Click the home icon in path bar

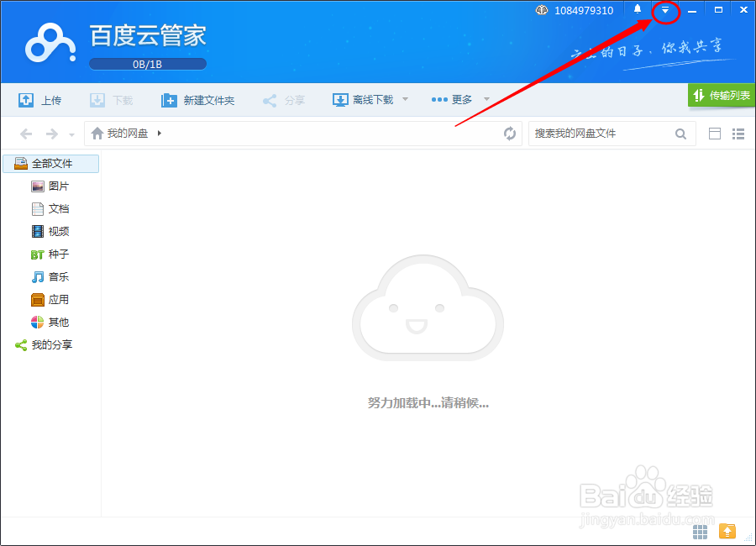tap(97, 133)
